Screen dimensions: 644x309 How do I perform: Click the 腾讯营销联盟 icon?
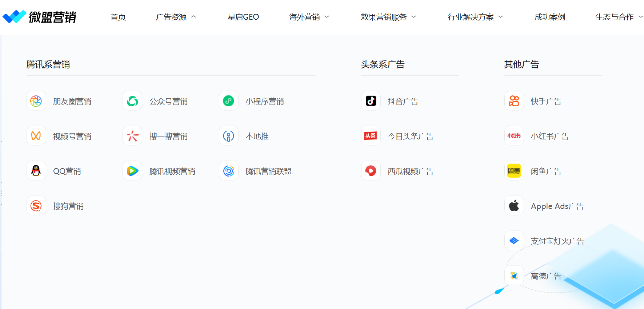tap(229, 171)
